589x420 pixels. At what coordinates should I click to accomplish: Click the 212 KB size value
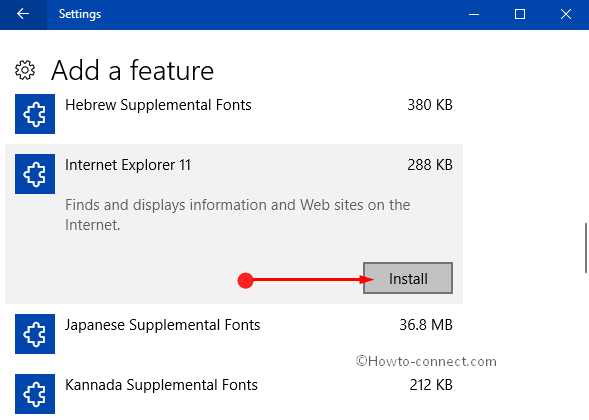(x=431, y=385)
